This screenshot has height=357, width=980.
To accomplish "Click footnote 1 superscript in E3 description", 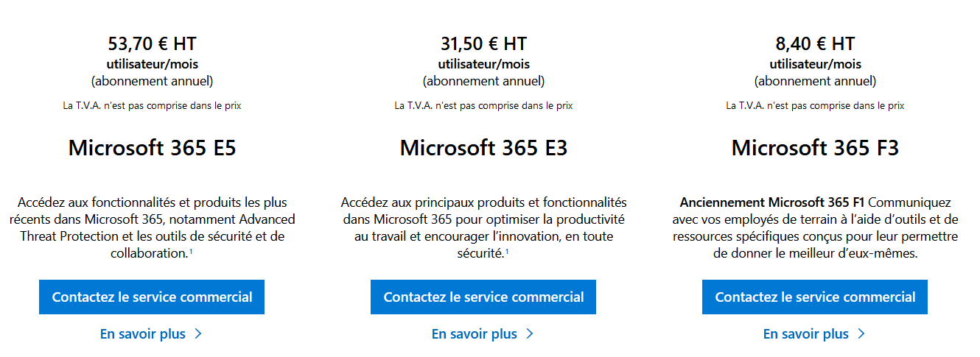I will (x=507, y=252).
